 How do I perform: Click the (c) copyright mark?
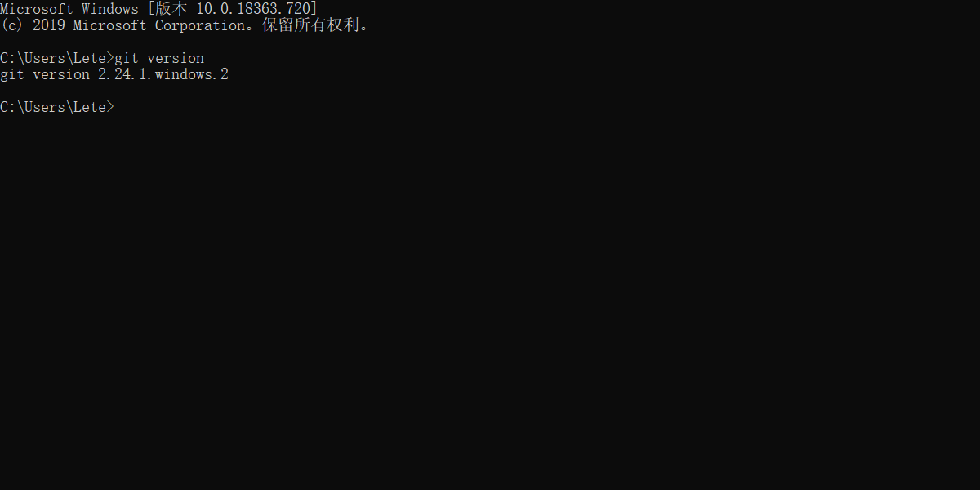tap(12, 25)
